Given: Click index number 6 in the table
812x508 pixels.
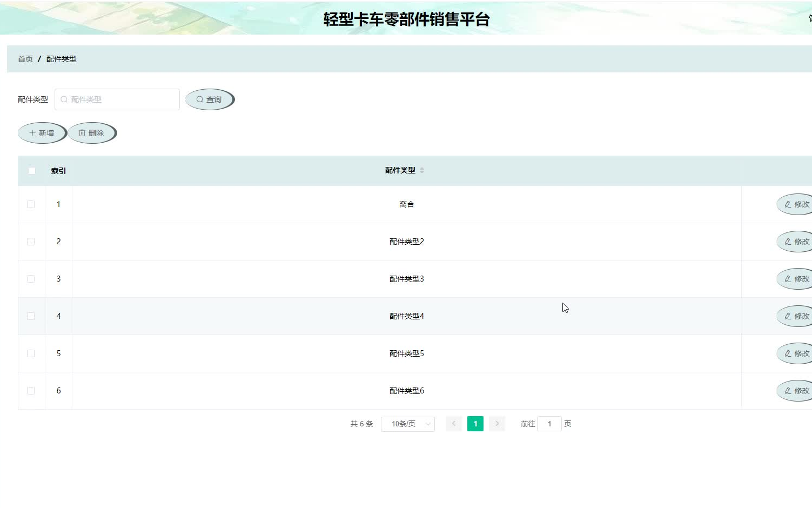Looking at the screenshot, I should pos(58,391).
